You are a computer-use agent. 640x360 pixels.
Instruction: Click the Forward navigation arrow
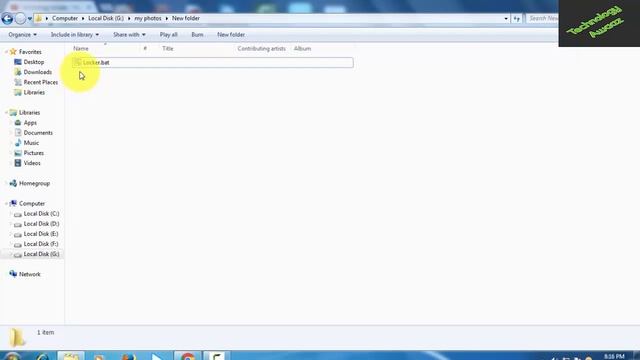point(20,18)
